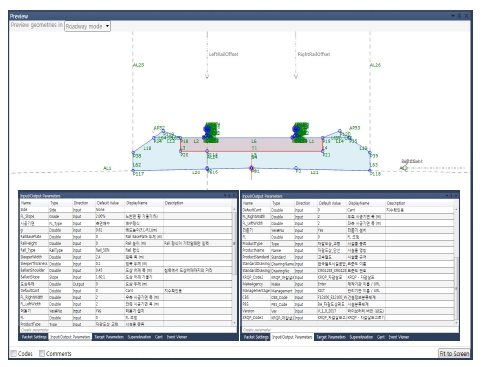Viewport: 482px width, 367px height.
Task: Select the BallastSlope parameter row
Action: pos(126,277)
